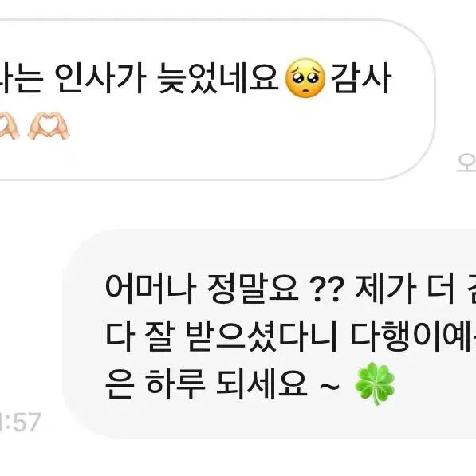Image resolution: width=476 pixels, height=476 pixels.
Task: Click the word 되세요
Action: 262,384
